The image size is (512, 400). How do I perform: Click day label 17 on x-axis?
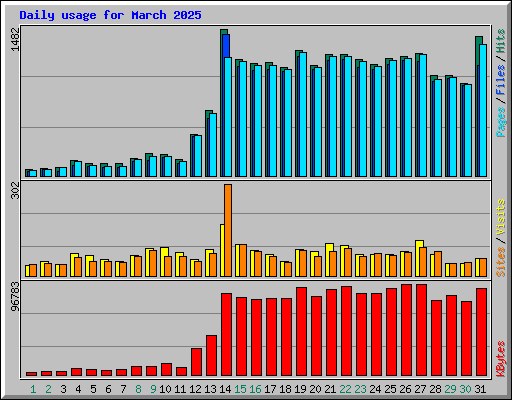(x=270, y=389)
